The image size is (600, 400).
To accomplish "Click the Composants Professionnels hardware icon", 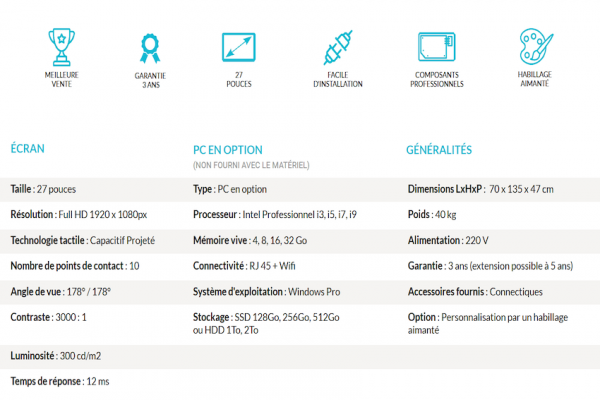I will (437, 47).
